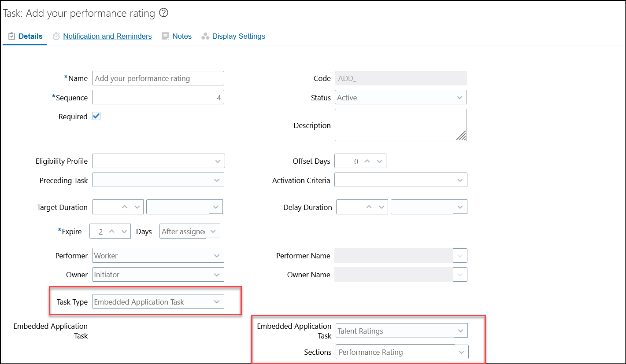Screen dimensions: 626x364
Task: Edit the Name input field
Action: [x=158, y=78]
